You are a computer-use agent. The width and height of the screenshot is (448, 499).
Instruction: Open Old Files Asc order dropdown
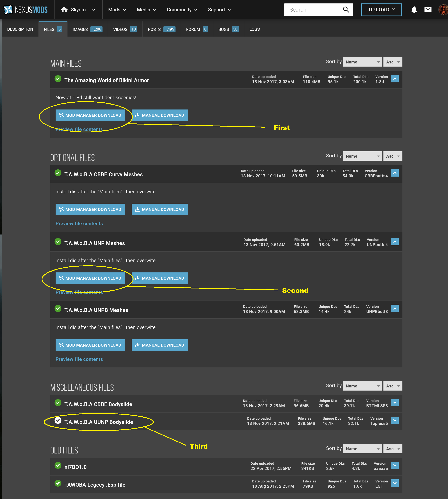click(393, 449)
